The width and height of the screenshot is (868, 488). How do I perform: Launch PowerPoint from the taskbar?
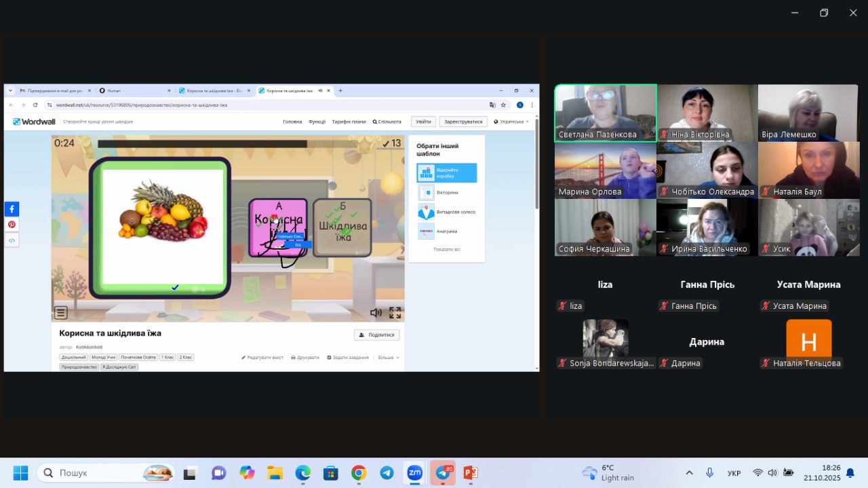471,472
